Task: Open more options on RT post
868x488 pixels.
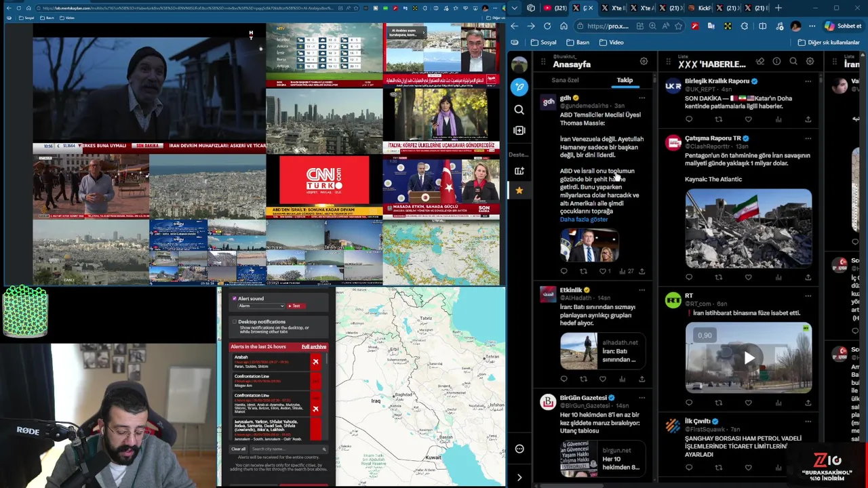Action: pyautogui.click(x=808, y=296)
